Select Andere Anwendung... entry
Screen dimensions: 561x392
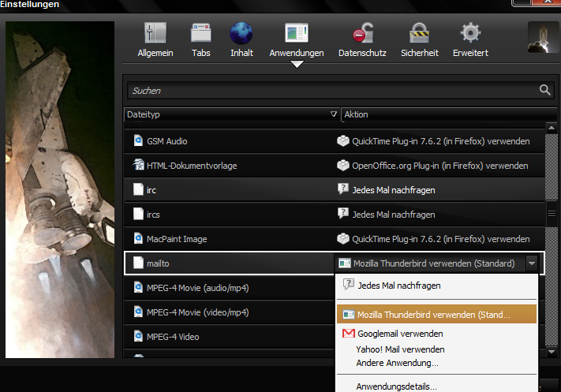pyautogui.click(x=397, y=363)
